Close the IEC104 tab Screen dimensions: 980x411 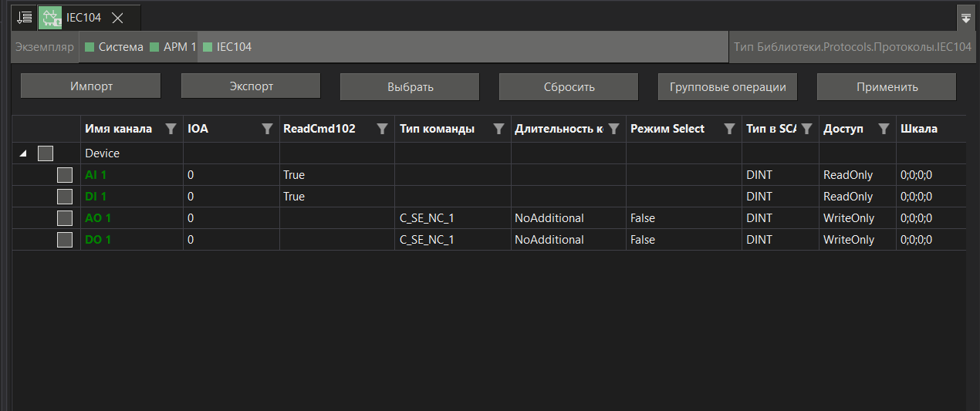coord(118,17)
